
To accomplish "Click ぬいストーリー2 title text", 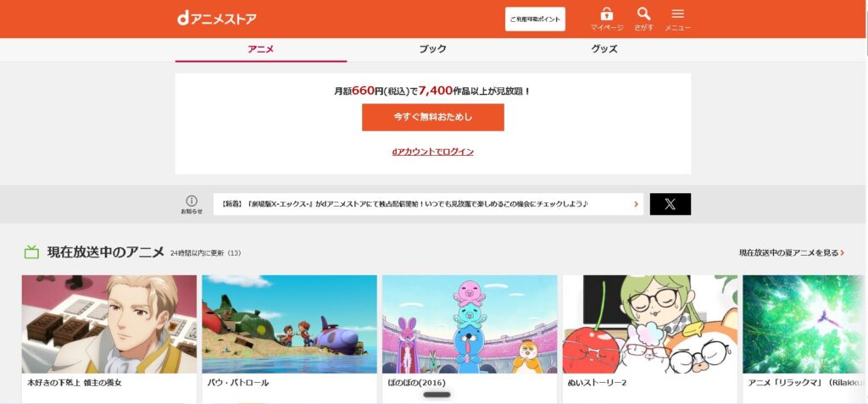I will tap(597, 383).
